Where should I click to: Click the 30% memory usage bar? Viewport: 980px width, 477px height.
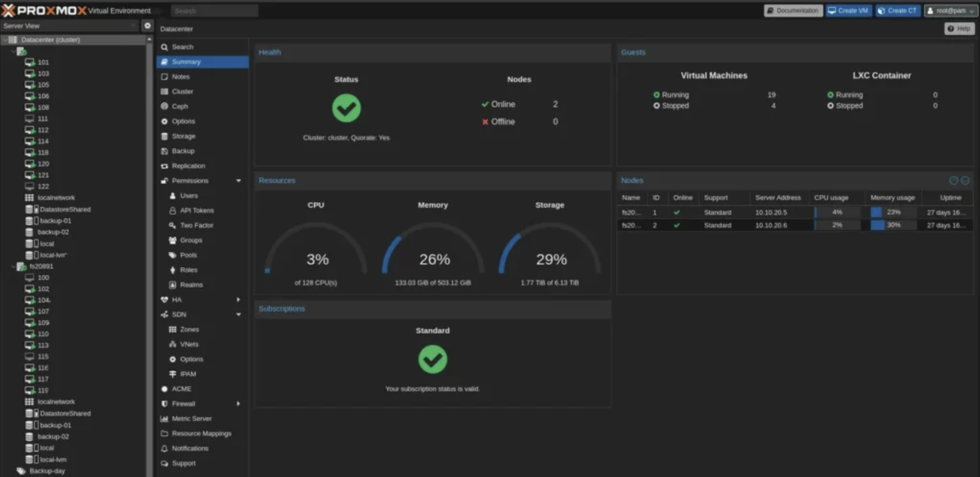[893, 225]
